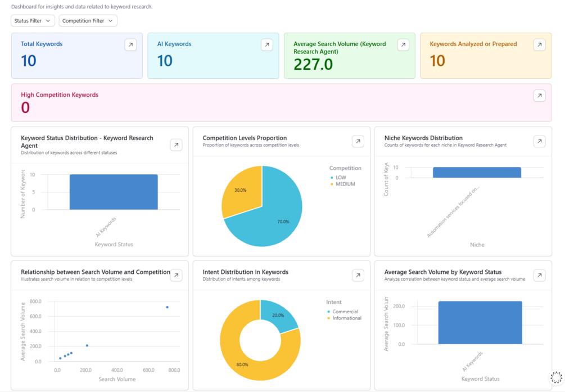The image size is (565, 392).
Task: Expand the Niche Keywords Distribution chart
Action: click(x=539, y=141)
